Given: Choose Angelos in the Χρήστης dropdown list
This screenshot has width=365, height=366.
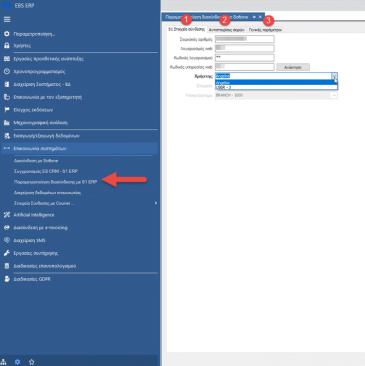Looking at the screenshot, I should (276, 82).
